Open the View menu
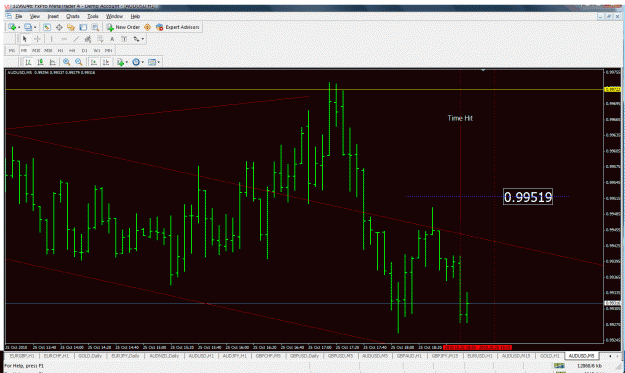 click(x=35, y=16)
